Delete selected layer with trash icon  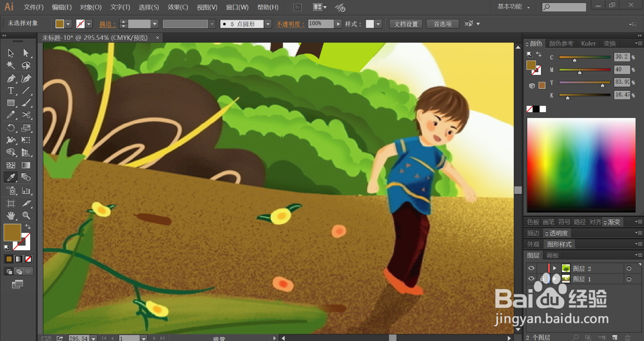(x=627, y=337)
